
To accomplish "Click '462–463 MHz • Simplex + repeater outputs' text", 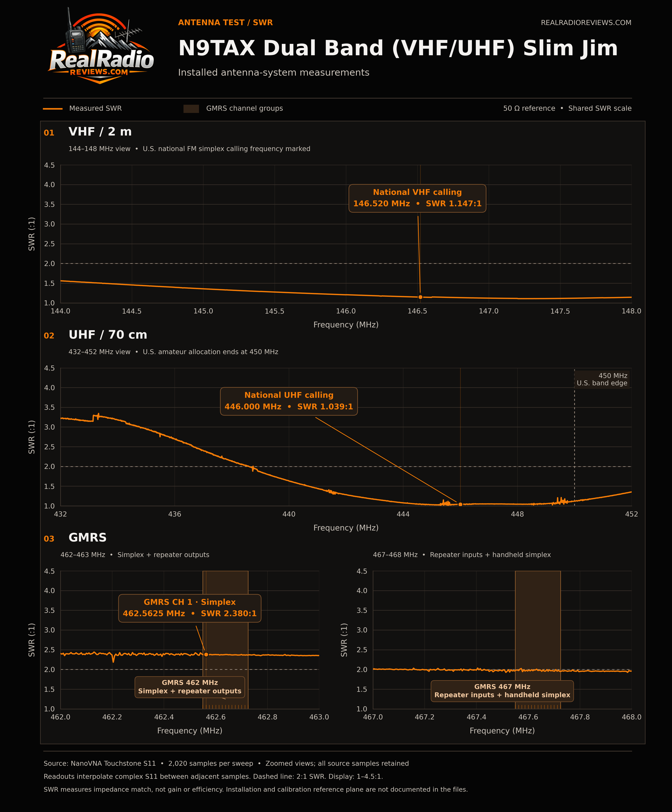I will click(135, 555).
